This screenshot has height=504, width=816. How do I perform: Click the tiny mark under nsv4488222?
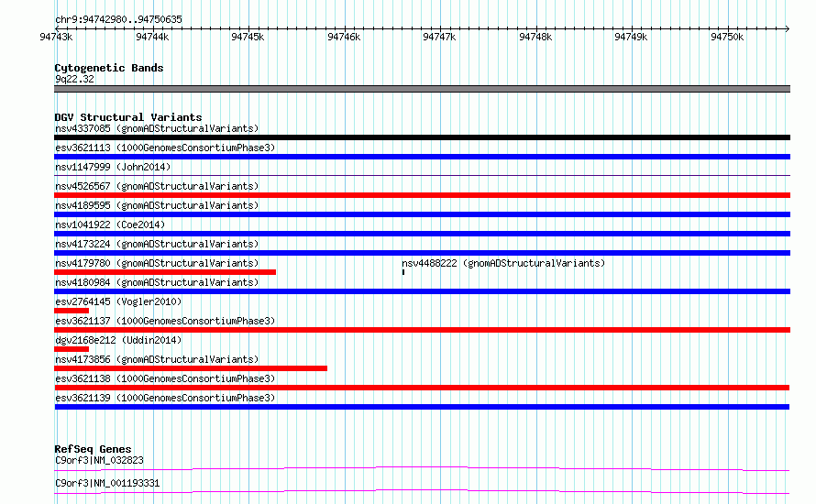[x=403, y=272]
